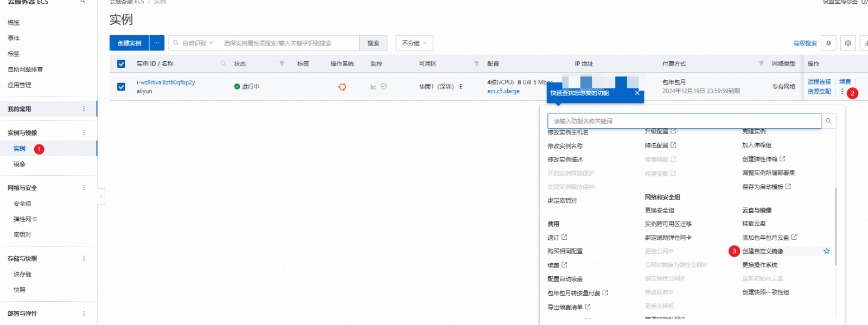Click the search magnifier in function popup
The width and height of the screenshot is (868, 325).
pos(828,121)
